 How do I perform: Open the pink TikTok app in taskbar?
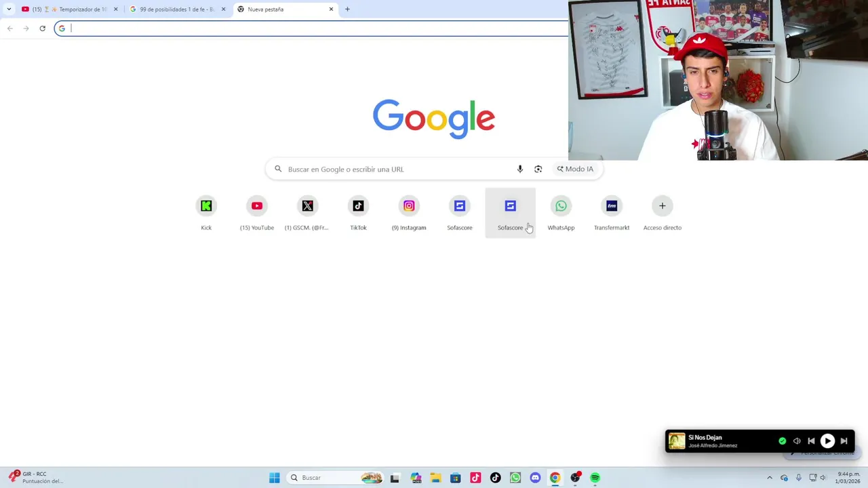[475, 478]
